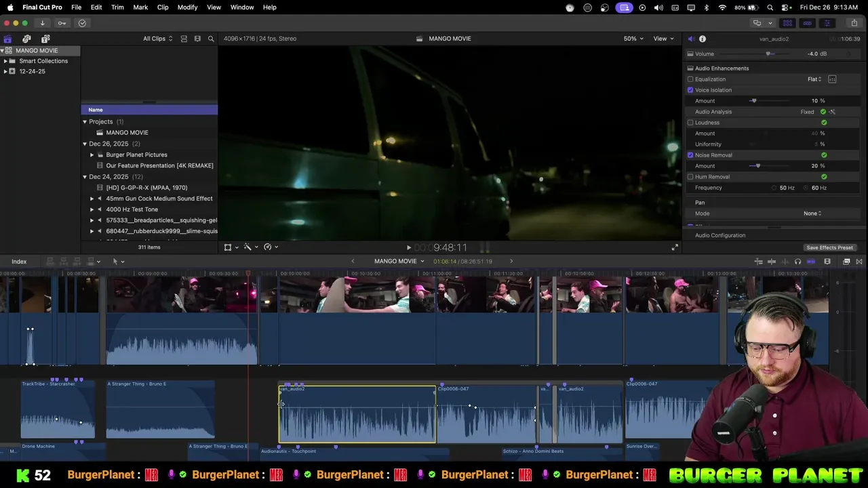Click the Import Media arrow icon
The image size is (868, 488).
click(42, 23)
